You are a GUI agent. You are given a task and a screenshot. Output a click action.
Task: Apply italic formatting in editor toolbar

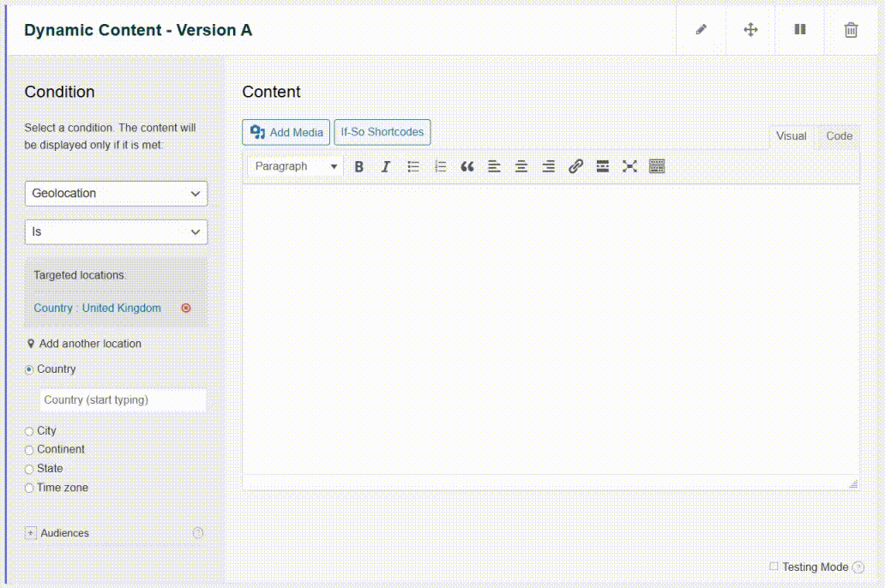click(386, 166)
